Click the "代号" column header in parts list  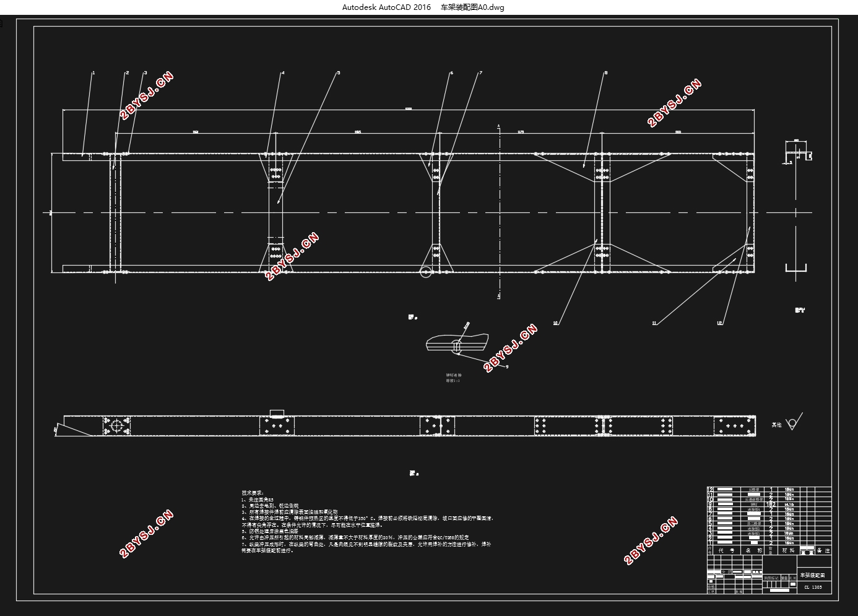pos(727,550)
